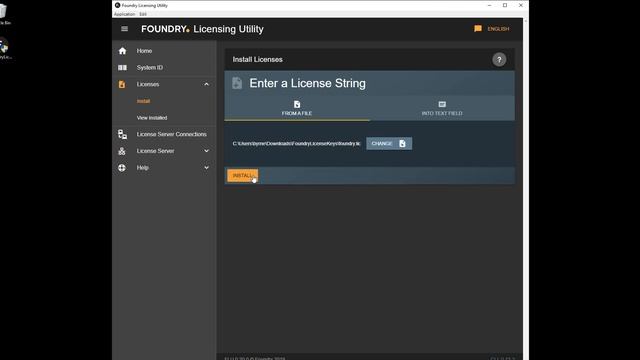Click the Install button

pos(243,176)
